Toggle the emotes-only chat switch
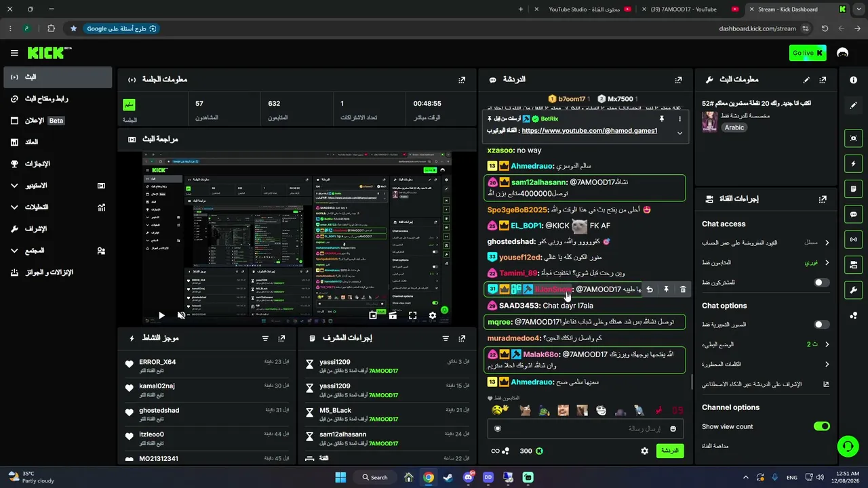The image size is (868, 488). 821,325
